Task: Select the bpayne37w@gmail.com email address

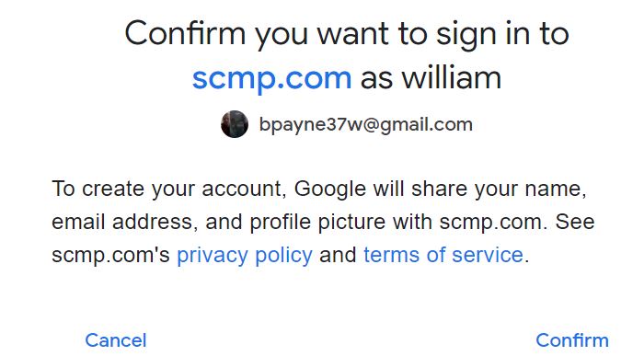Action: point(365,124)
